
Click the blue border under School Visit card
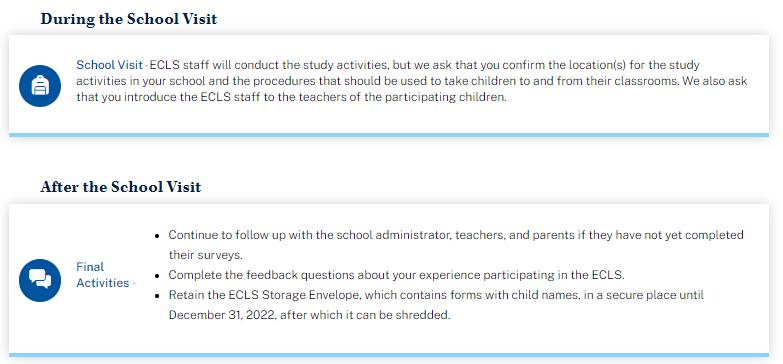click(389, 135)
